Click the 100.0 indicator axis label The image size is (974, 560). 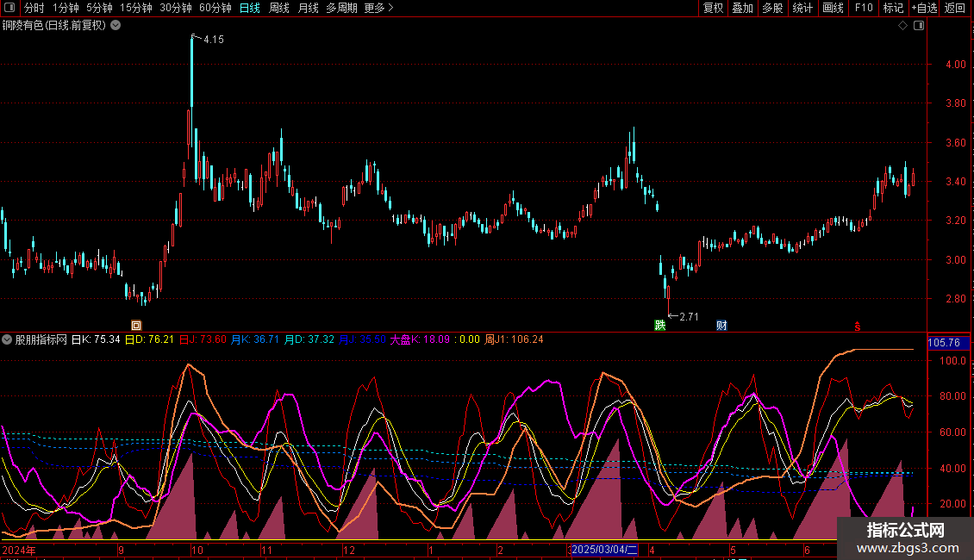pyautogui.click(x=952, y=361)
